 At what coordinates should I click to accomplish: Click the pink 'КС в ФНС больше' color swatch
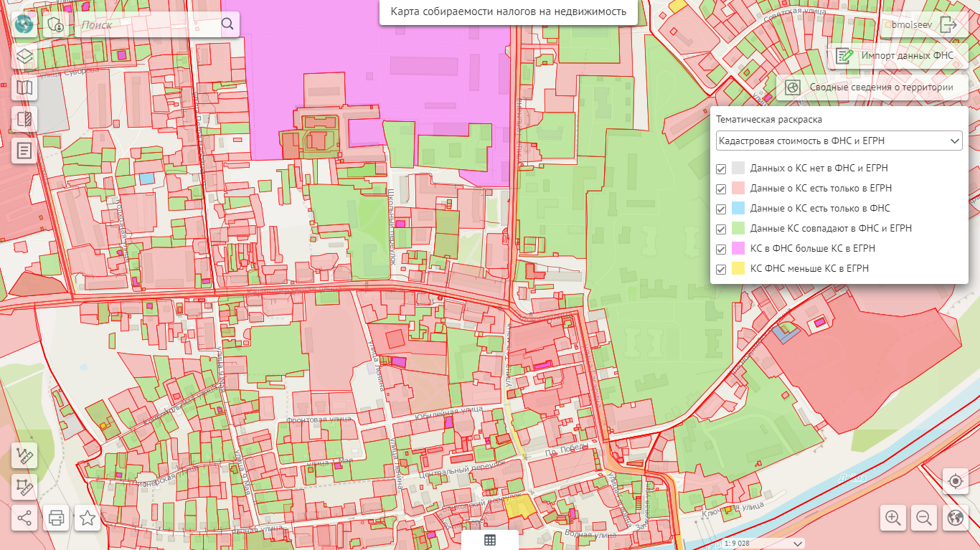[x=738, y=249]
